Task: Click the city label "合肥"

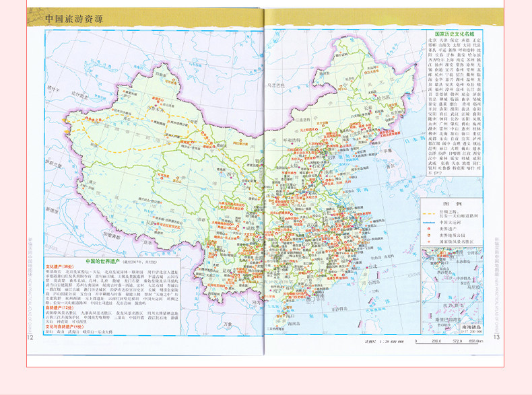Action: click(x=328, y=214)
